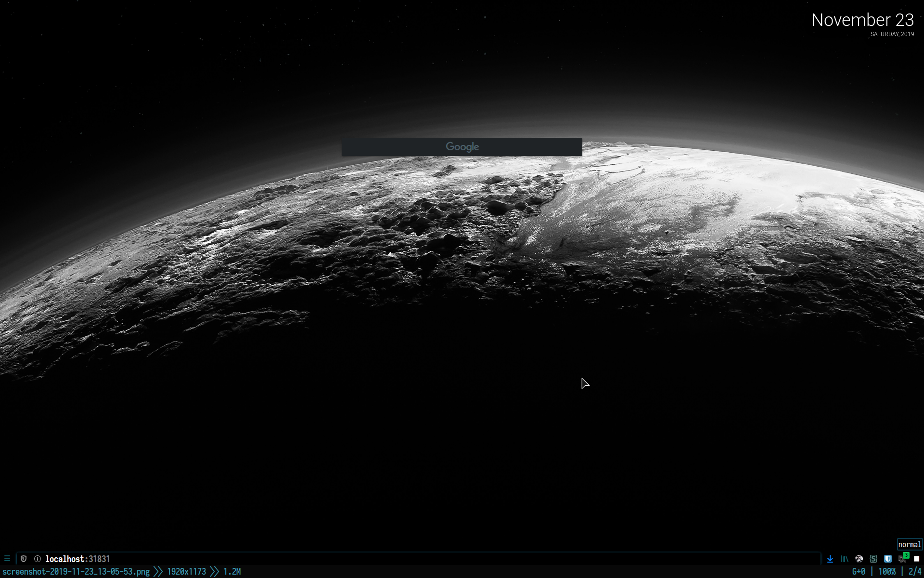Screen dimensions: 924x578
Task: Click the 100% zoom indicator
Action: point(887,572)
